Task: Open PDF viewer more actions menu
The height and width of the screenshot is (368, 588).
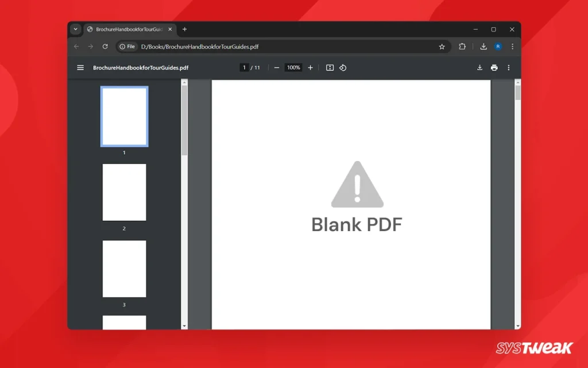Action: [x=509, y=68]
